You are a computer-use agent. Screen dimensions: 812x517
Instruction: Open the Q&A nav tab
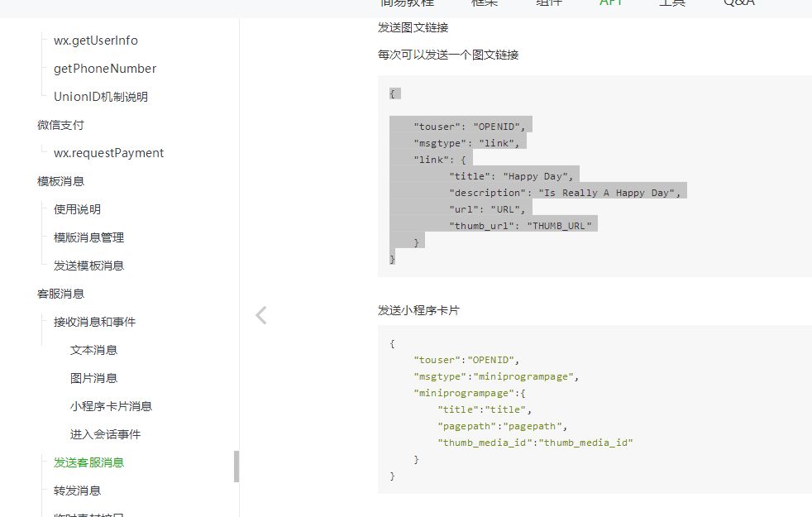coord(739,2)
